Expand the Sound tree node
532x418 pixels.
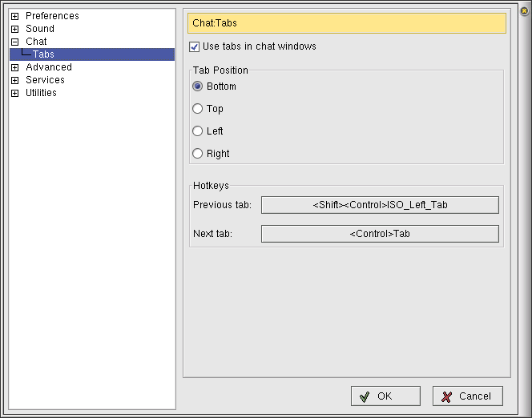coord(14,29)
